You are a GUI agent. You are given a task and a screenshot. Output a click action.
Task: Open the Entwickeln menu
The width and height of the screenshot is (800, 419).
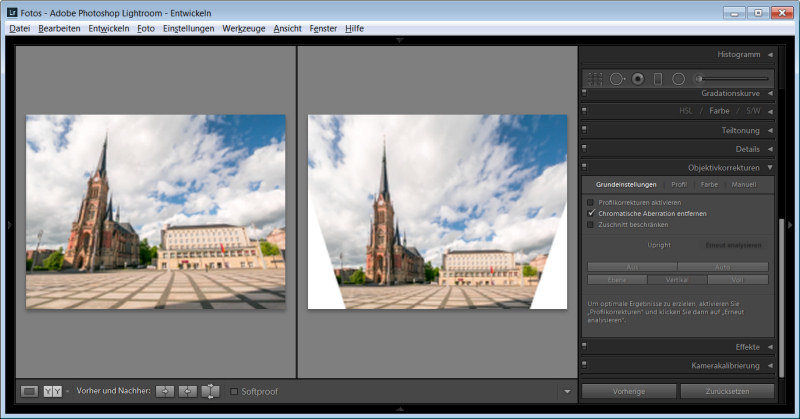(108, 29)
